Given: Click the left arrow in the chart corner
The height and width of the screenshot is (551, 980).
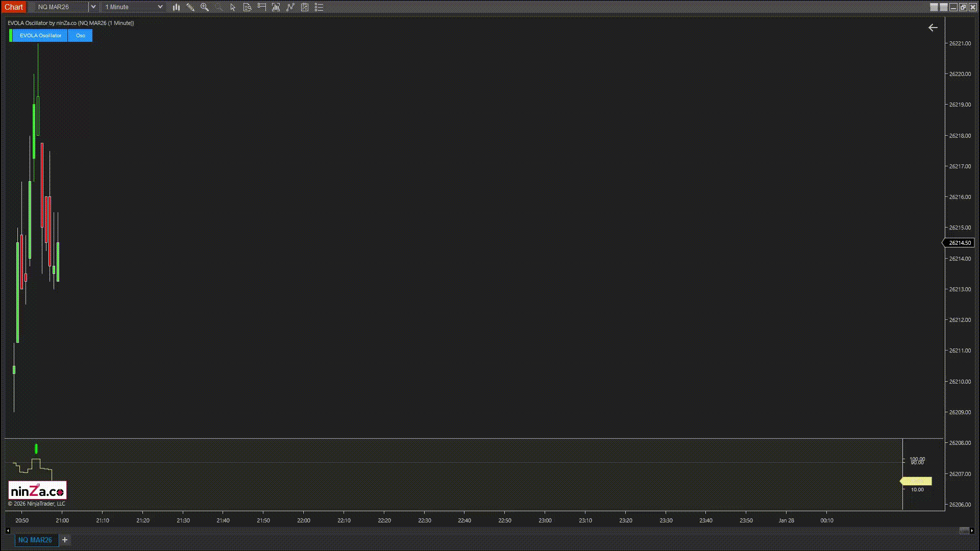Looking at the screenshot, I should [933, 28].
